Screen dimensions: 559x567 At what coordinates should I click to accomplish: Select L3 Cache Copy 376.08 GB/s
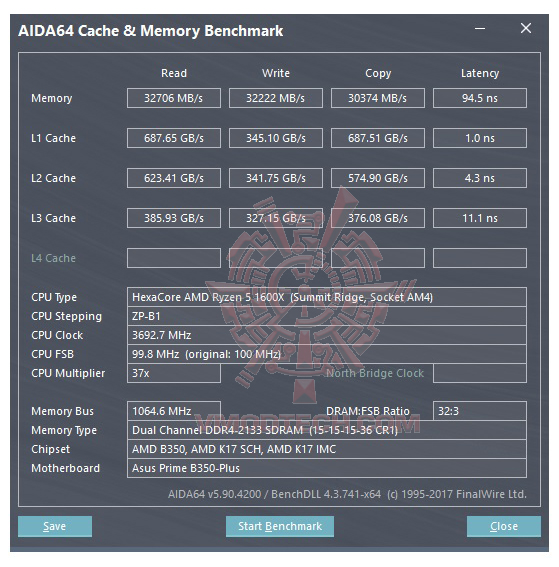(378, 218)
